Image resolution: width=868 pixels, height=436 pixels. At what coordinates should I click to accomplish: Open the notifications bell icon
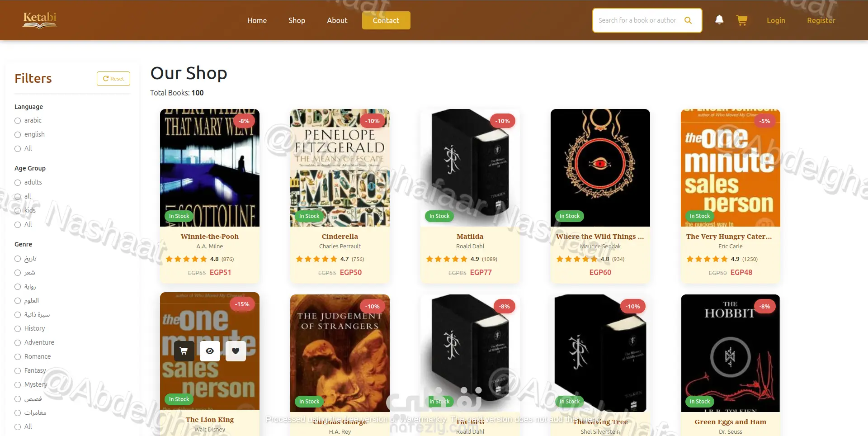(719, 20)
